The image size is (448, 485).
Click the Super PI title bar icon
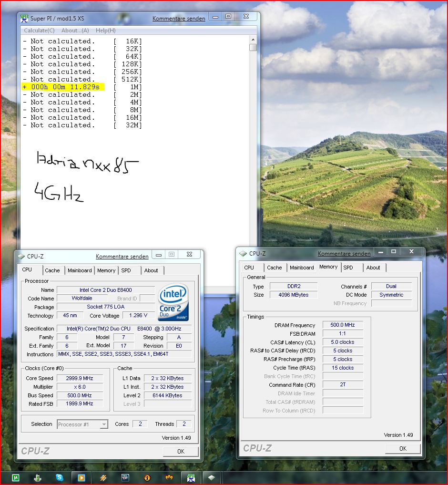click(x=24, y=18)
